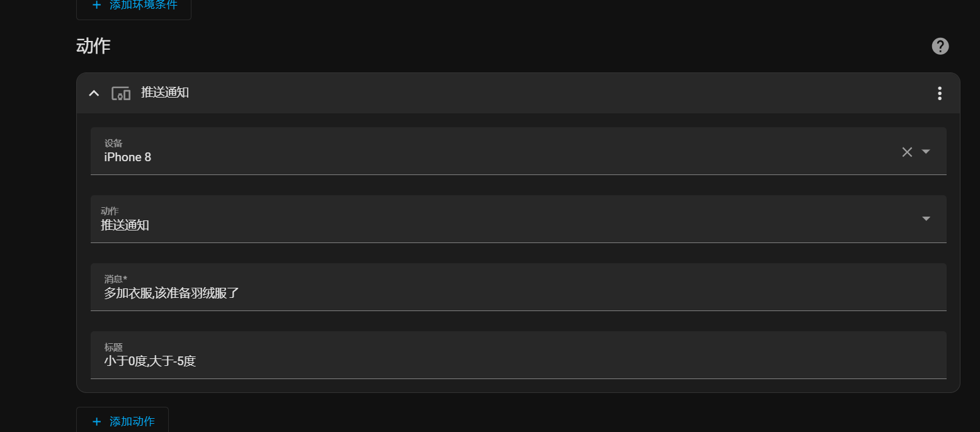Screen dimensions: 980x432
Task: Click the plus icon in 添加动作
Action: pyautogui.click(x=96, y=421)
